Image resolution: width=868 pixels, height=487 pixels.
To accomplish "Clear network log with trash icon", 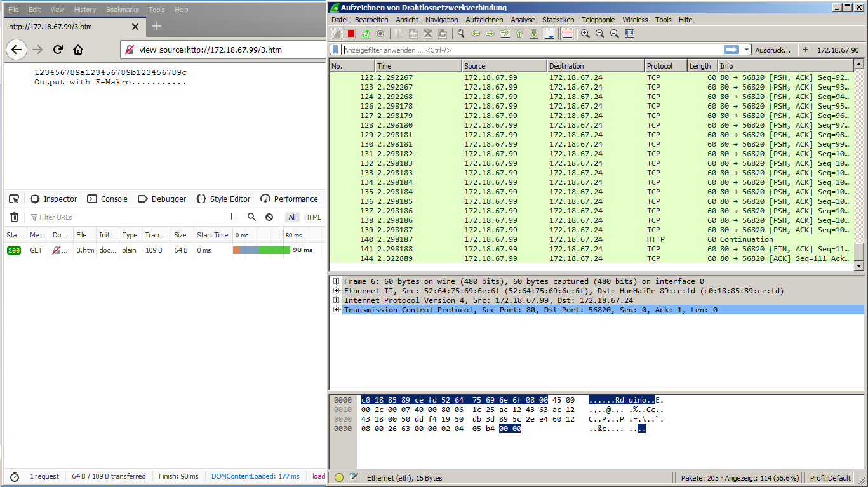I will pyautogui.click(x=14, y=217).
